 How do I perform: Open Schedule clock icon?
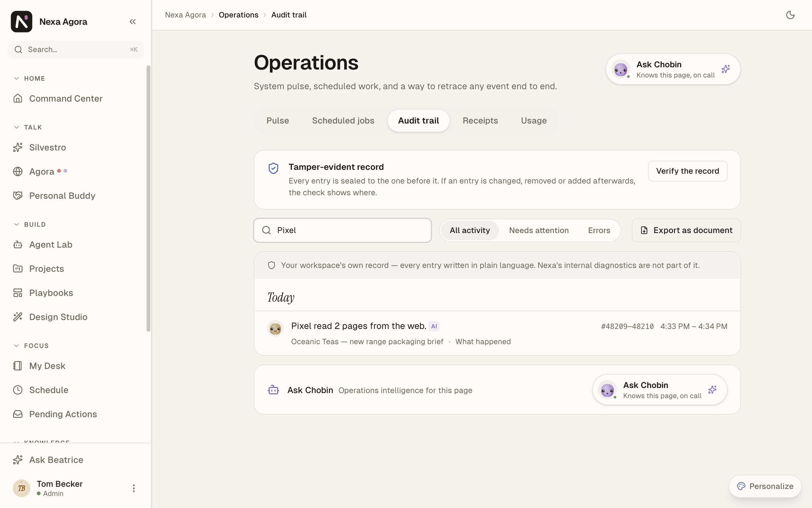tap(18, 390)
